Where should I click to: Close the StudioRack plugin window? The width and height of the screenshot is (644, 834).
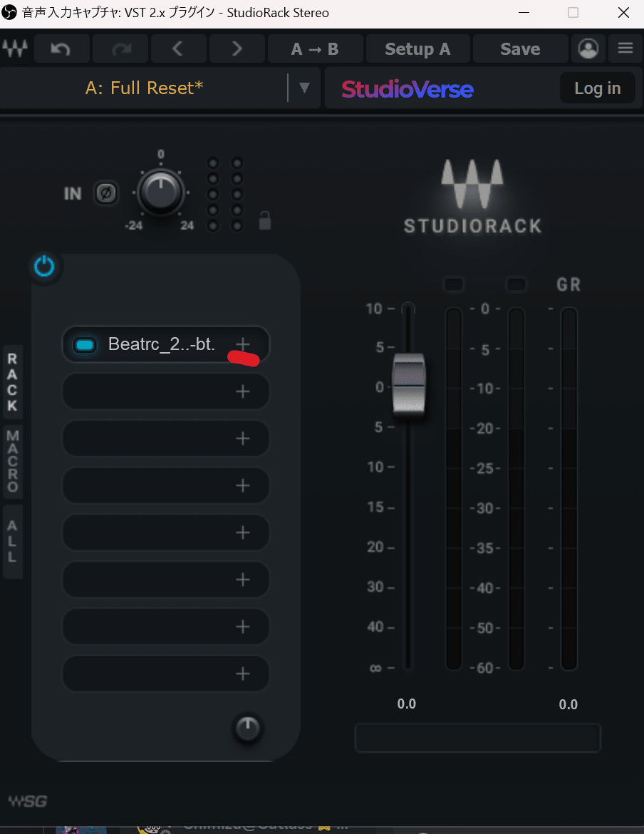[624, 12]
